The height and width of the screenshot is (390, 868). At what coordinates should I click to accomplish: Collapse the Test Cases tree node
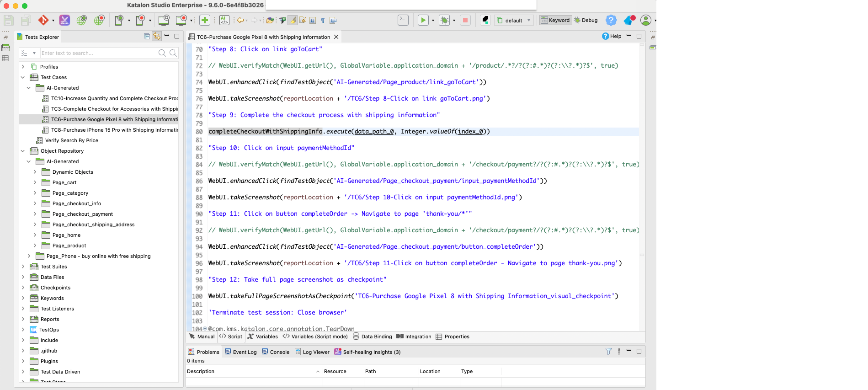23,77
